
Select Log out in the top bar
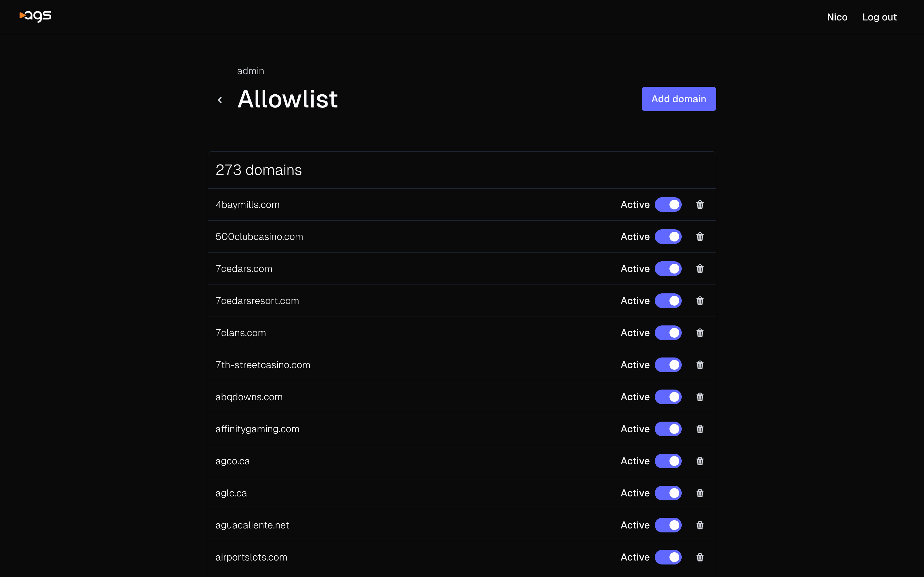[880, 17]
